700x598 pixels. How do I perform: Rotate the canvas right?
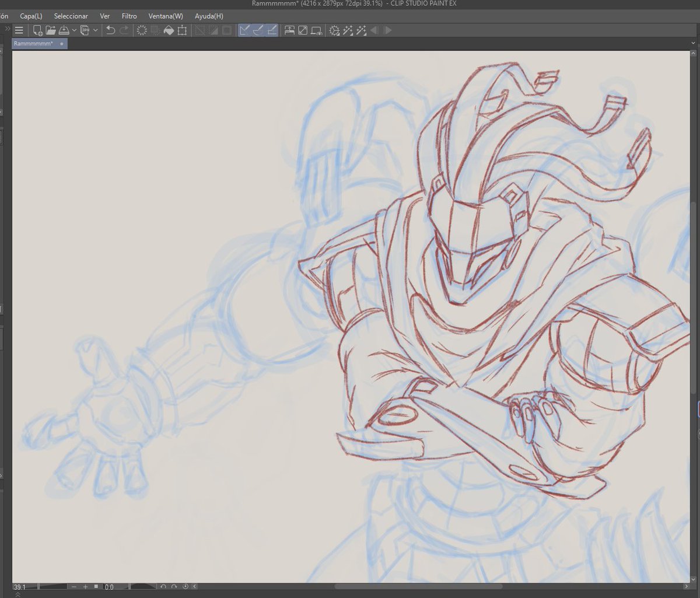174,586
